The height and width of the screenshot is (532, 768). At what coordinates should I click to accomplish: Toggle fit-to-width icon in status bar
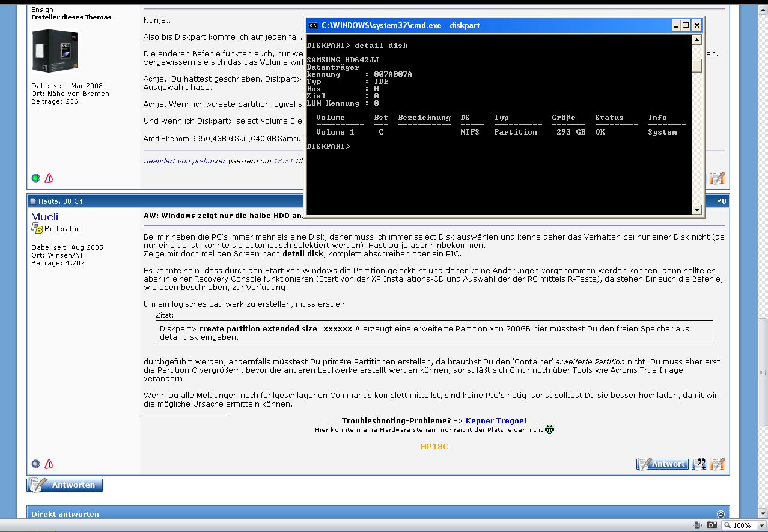(697, 525)
